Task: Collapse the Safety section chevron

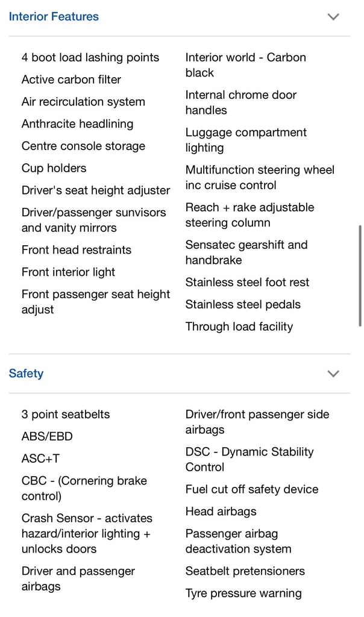Action: click(x=333, y=374)
